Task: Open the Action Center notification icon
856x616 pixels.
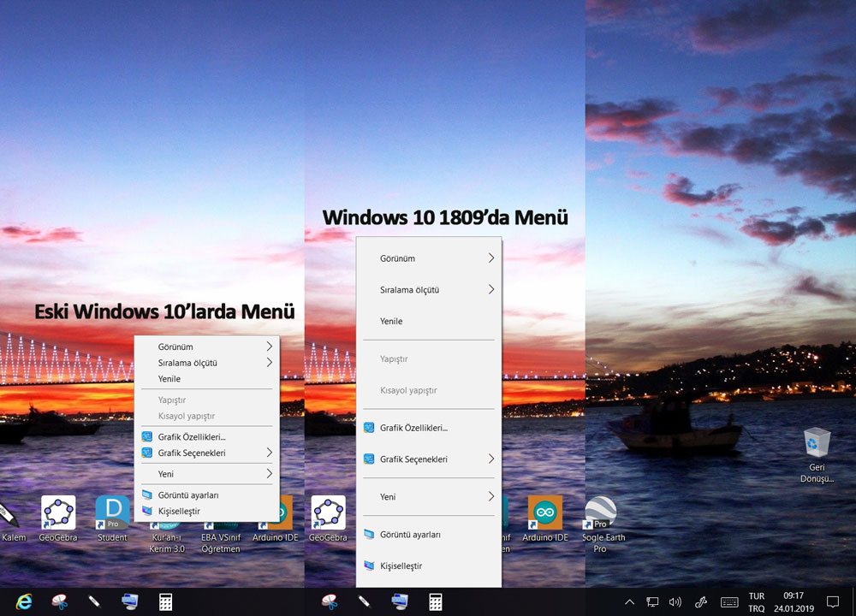Action: [833, 601]
